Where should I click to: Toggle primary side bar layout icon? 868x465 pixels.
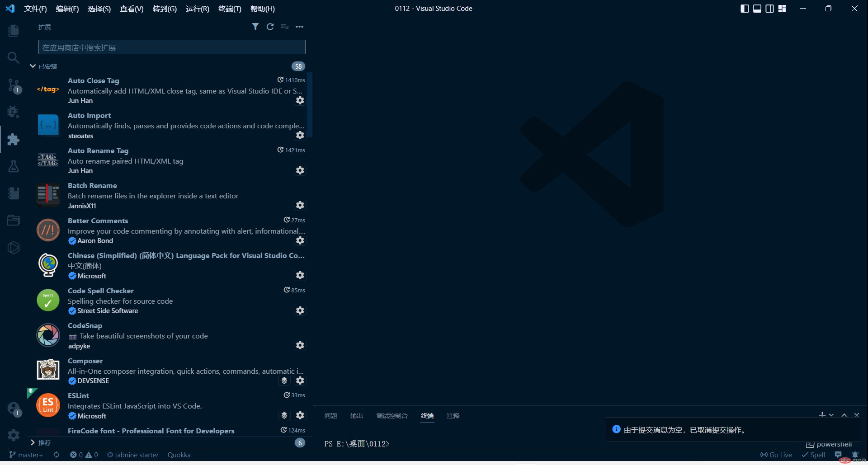click(745, 9)
